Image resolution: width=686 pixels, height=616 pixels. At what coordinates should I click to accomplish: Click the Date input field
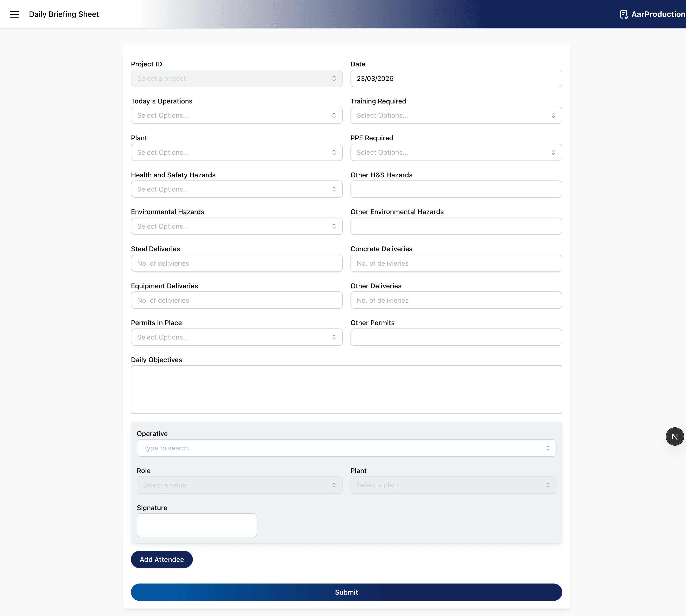coord(456,78)
